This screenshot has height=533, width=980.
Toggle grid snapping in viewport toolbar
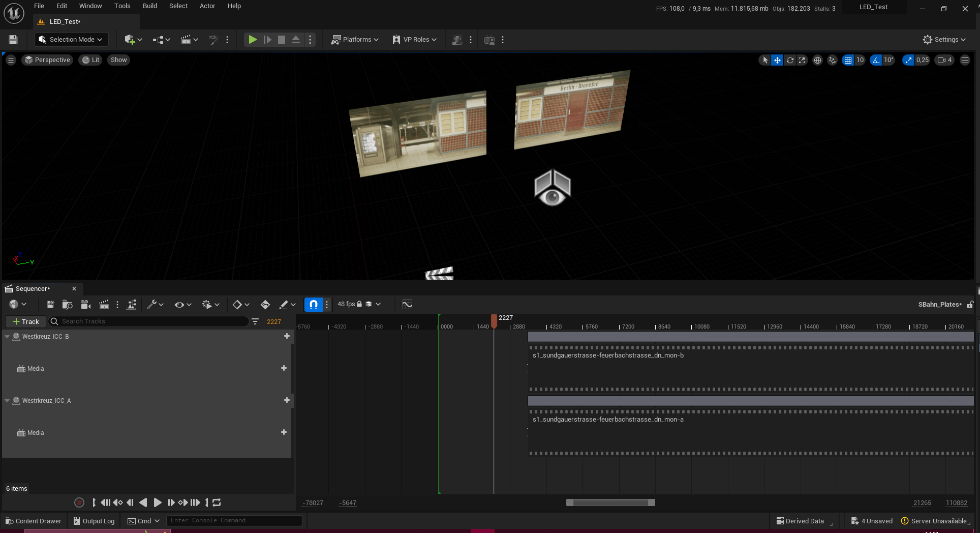848,60
